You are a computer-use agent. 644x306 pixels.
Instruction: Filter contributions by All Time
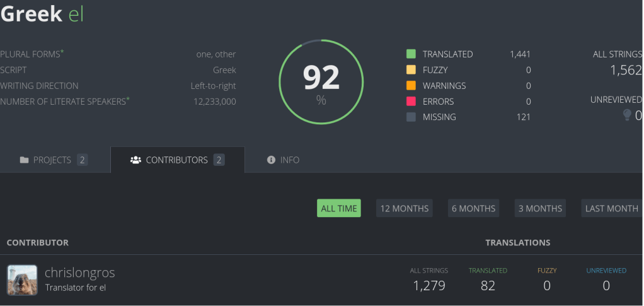click(x=339, y=208)
